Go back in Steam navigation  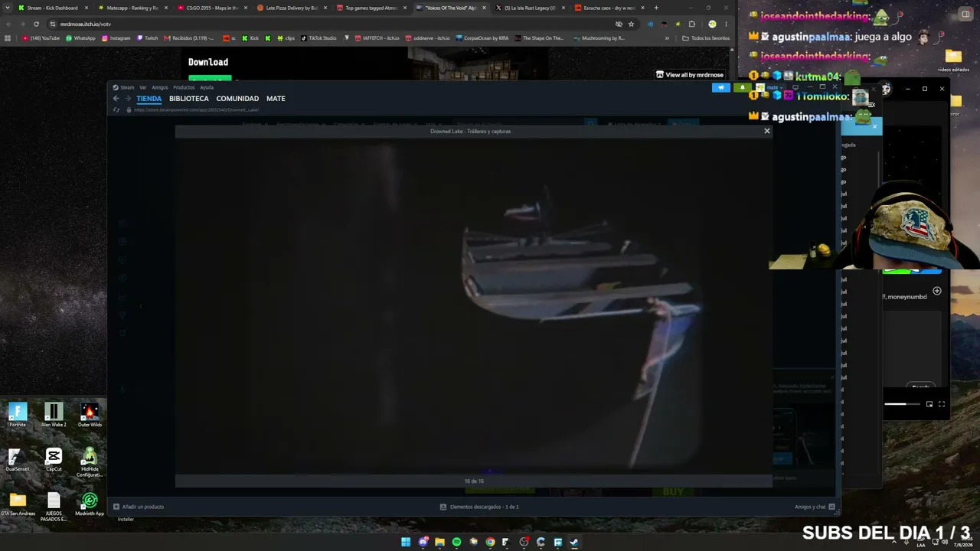(116, 99)
